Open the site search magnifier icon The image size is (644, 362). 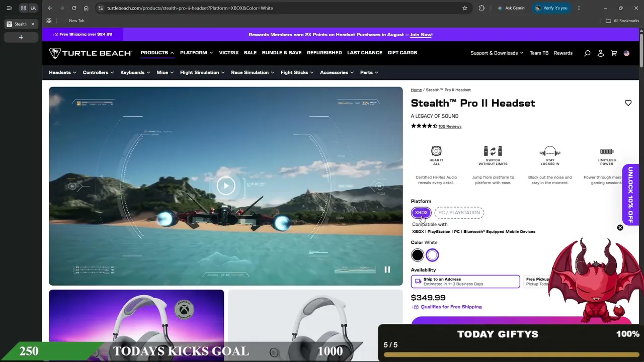[587, 53]
